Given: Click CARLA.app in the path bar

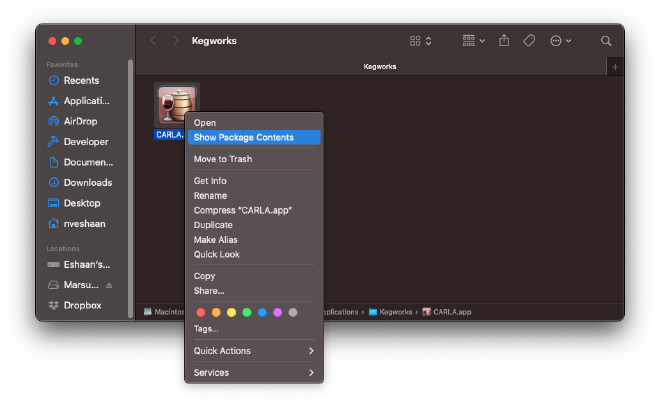Looking at the screenshot, I should 447,312.
